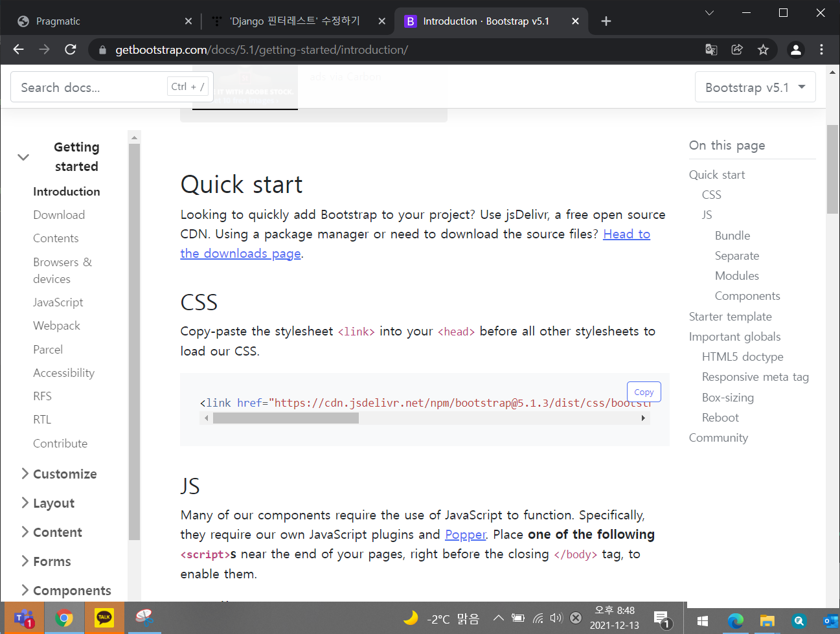Jump to Important globals section
Viewport: 840px width, 634px height.
pyautogui.click(x=734, y=337)
